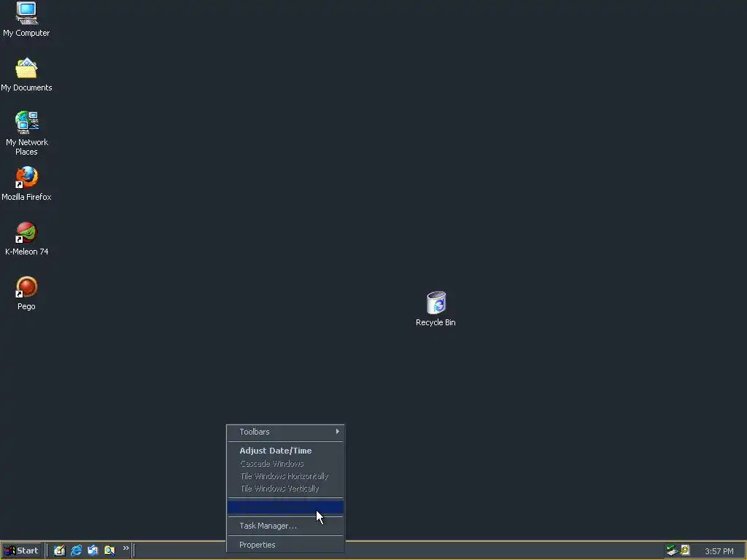Choose Properties in the context menu
747x560 pixels.
(285, 545)
